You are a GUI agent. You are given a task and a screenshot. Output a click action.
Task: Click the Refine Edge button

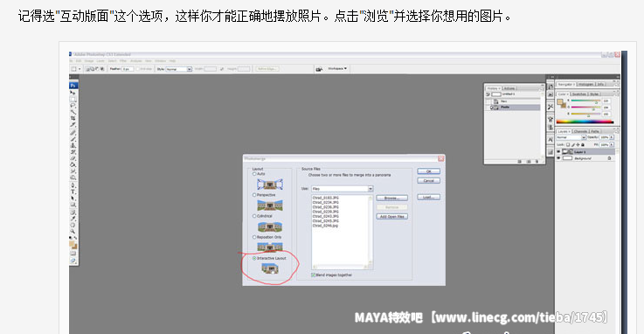click(267, 68)
